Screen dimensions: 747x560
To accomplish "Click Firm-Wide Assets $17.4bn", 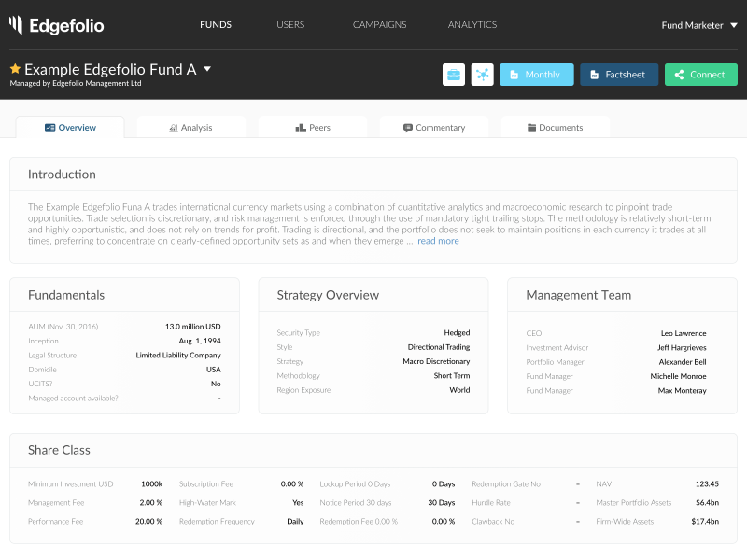I will (705, 522).
